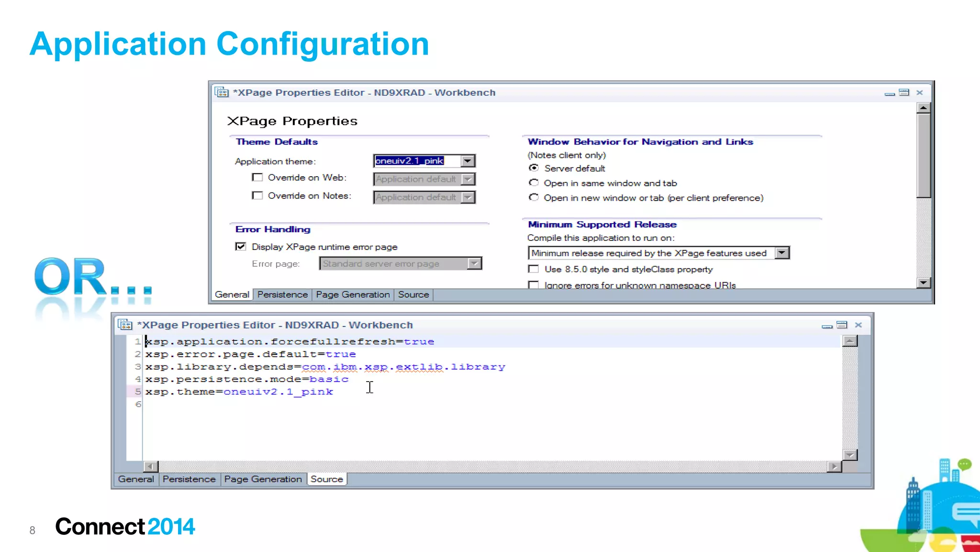This screenshot has width=980, height=552.
Task: Select Open in same window and tab
Action: (x=534, y=183)
